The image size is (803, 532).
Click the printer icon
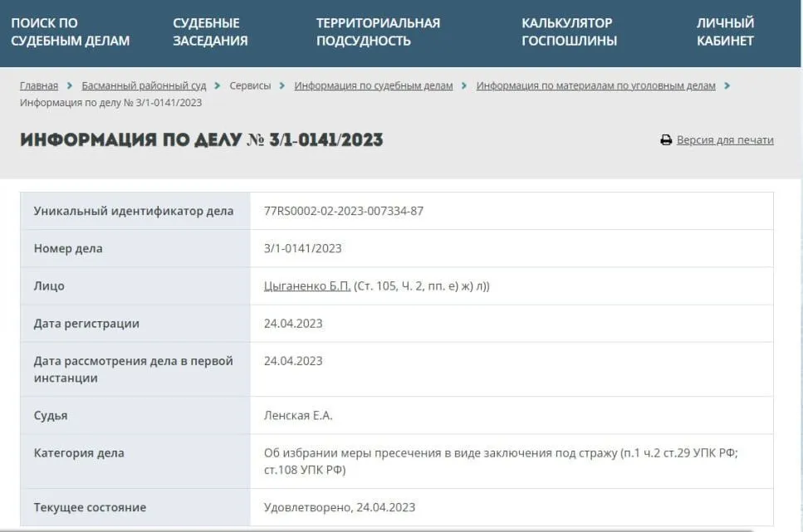(666, 139)
